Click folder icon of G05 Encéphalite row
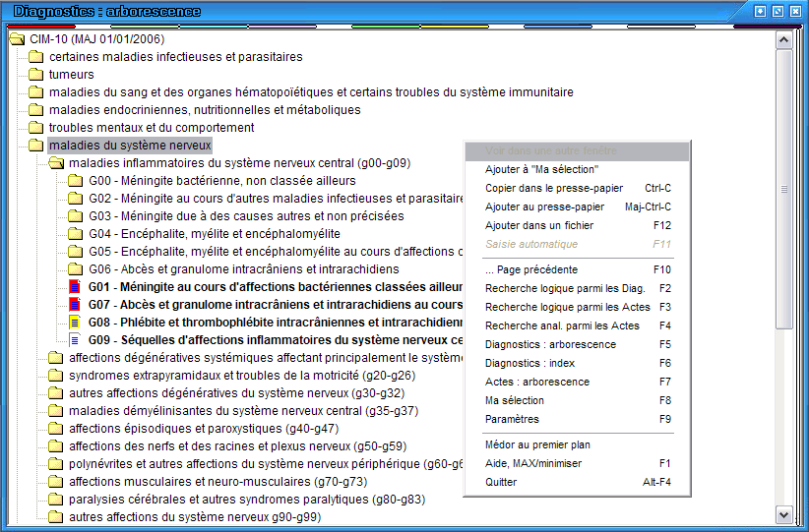Screen dimensions: 809x532 pyautogui.click(x=76, y=252)
